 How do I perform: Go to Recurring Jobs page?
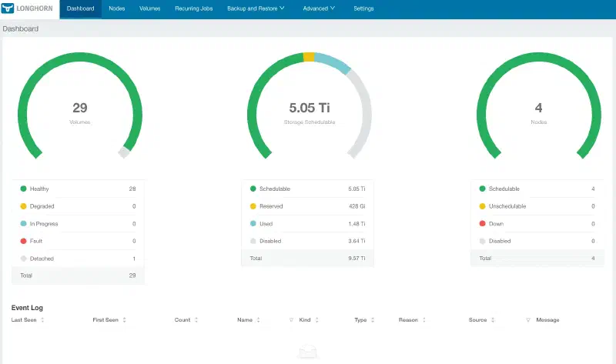click(x=194, y=8)
